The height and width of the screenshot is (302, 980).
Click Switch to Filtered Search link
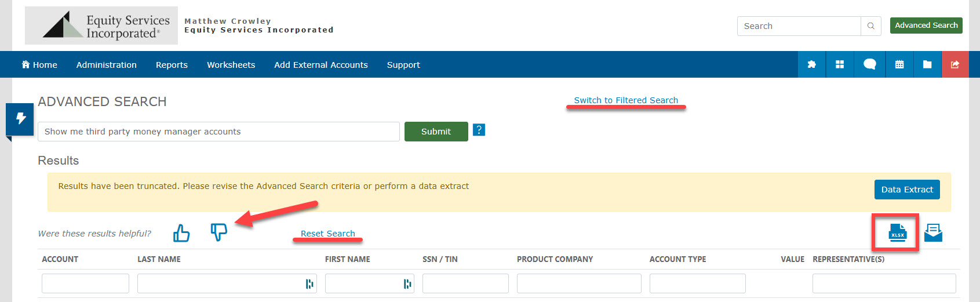626,100
